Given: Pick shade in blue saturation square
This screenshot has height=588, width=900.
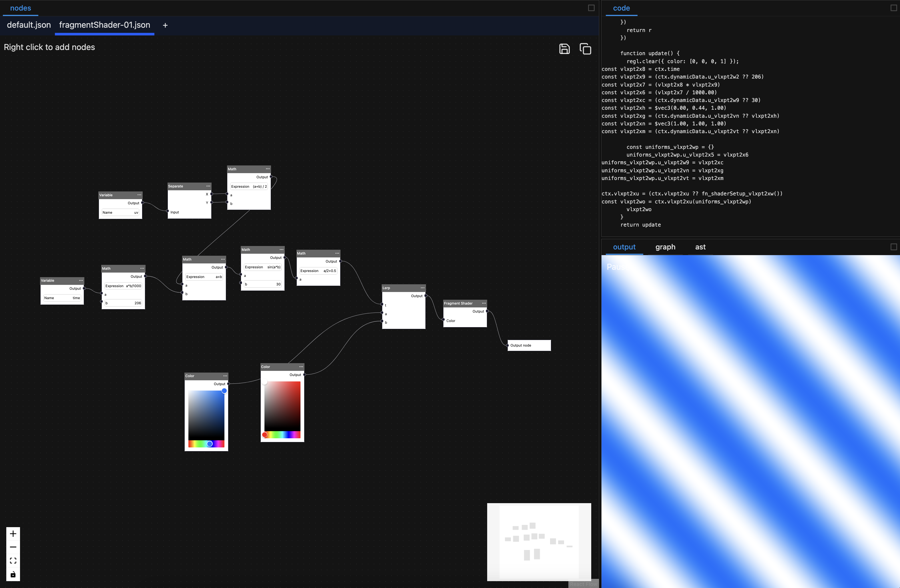Looking at the screenshot, I should tap(206, 415).
